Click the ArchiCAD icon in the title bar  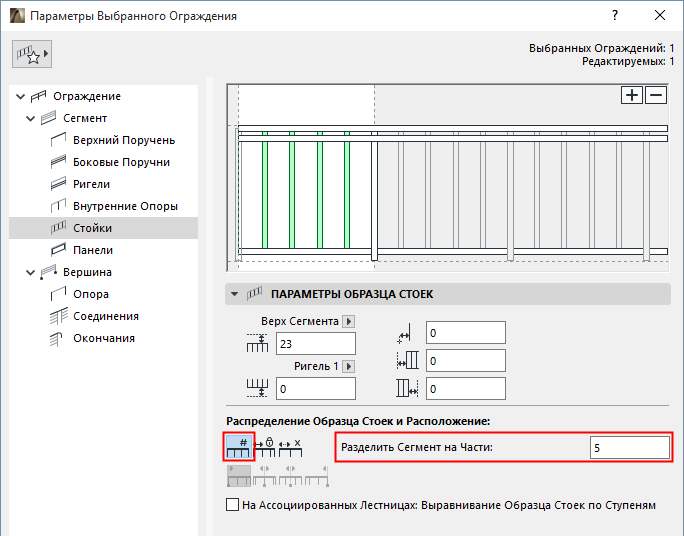(17, 16)
